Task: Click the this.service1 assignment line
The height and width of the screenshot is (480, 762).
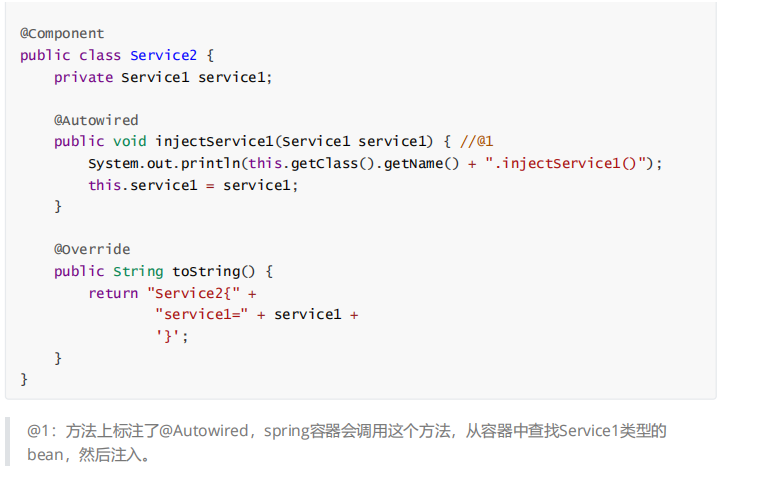Action: pyautogui.click(x=193, y=185)
